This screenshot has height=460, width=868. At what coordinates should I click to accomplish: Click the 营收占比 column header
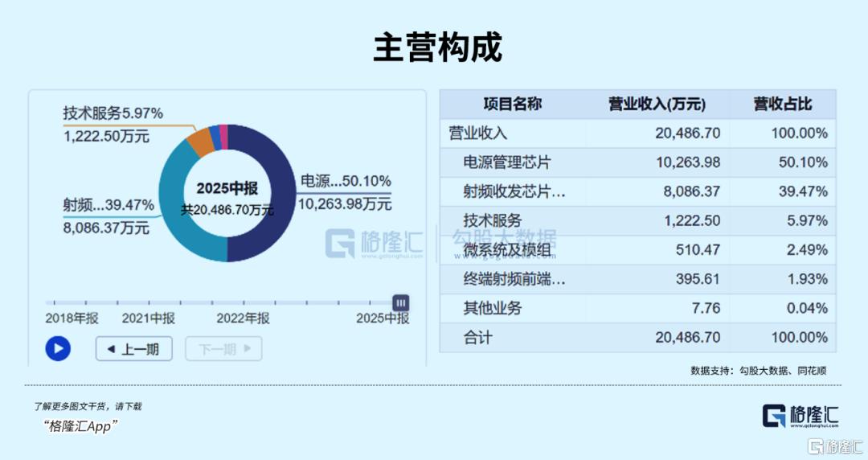(x=782, y=105)
